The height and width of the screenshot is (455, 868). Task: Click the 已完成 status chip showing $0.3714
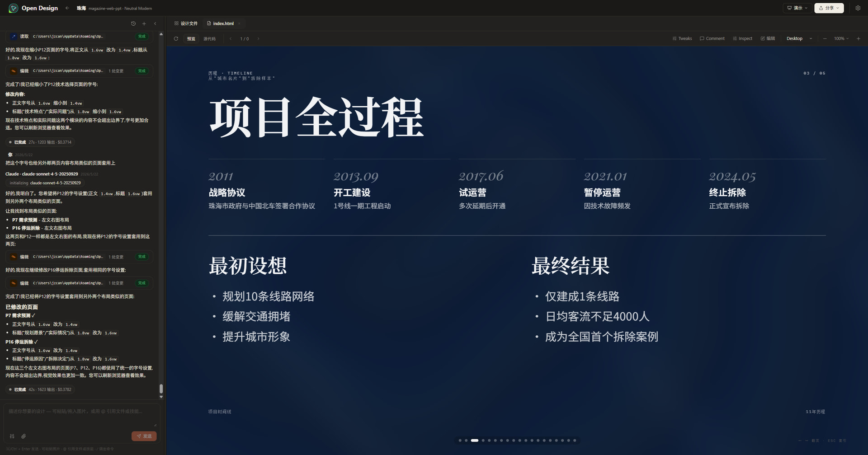(41, 142)
